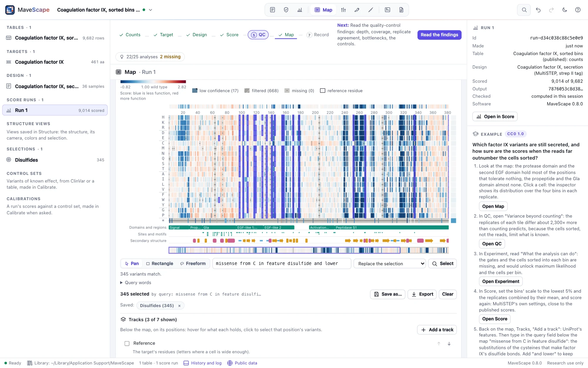This screenshot has height=368, width=588.
Task: Remove the saved Disulfides chip
Action: point(179,306)
